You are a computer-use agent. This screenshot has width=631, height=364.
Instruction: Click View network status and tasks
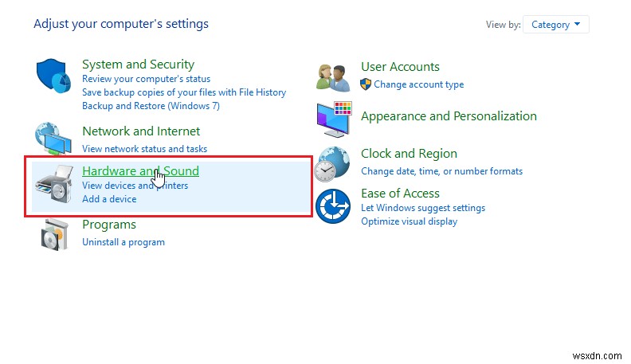click(x=144, y=148)
